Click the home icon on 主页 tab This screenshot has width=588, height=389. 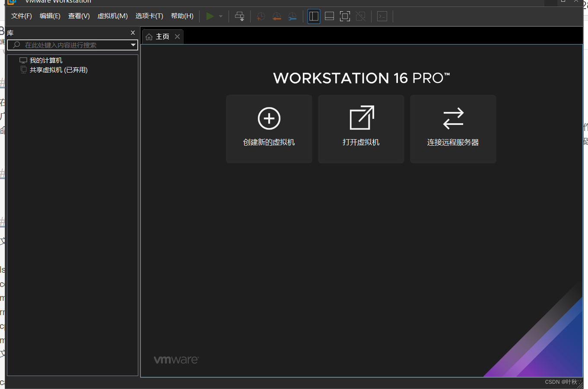point(149,37)
